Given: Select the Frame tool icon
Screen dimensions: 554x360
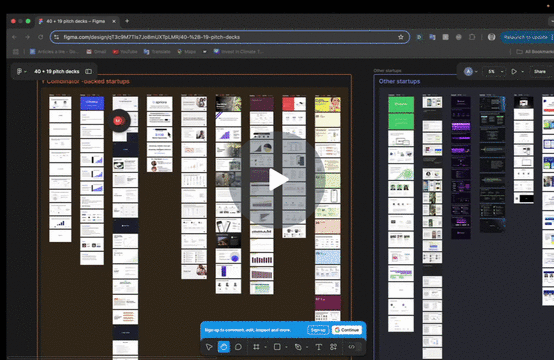Looking at the screenshot, I should 256,347.
